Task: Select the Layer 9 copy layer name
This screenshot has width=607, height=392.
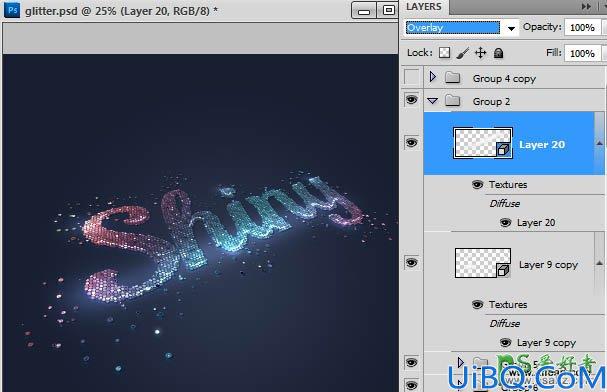Action: 548,265
